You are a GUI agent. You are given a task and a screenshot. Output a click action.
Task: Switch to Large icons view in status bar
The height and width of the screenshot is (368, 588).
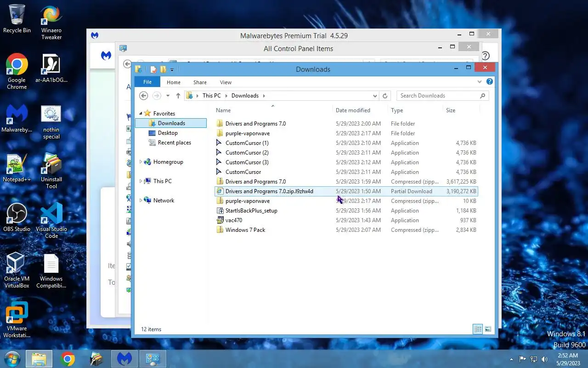click(x=488, y=329)
